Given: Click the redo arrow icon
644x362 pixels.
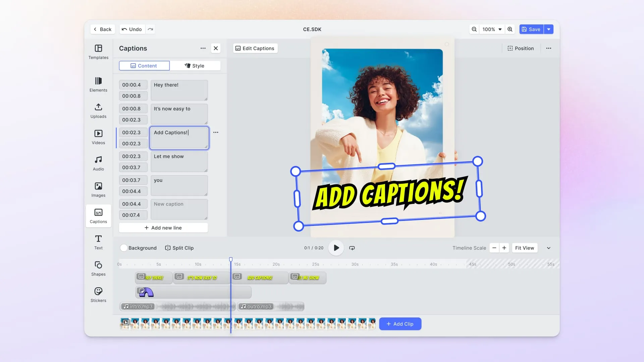Looking at the screenshot, I should (150, 29).
